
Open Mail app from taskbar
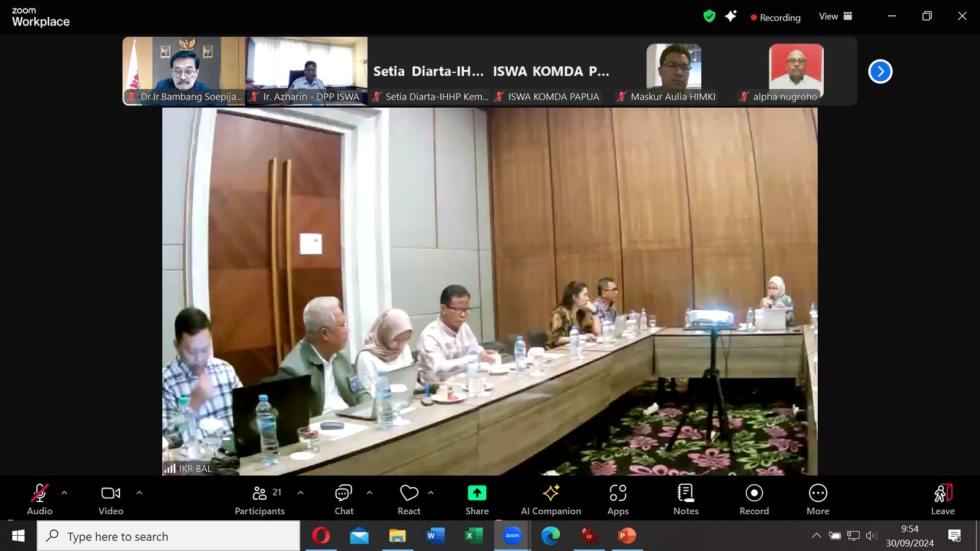(360, 536)
